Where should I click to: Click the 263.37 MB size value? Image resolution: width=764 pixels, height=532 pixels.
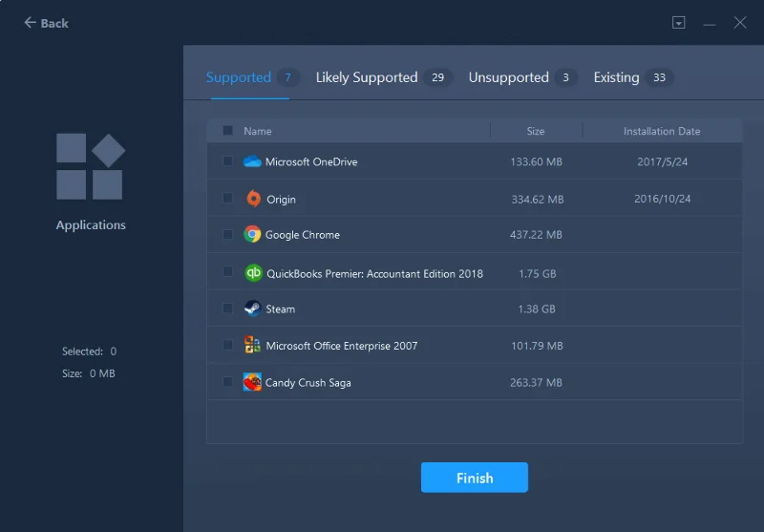coord(536,383)
